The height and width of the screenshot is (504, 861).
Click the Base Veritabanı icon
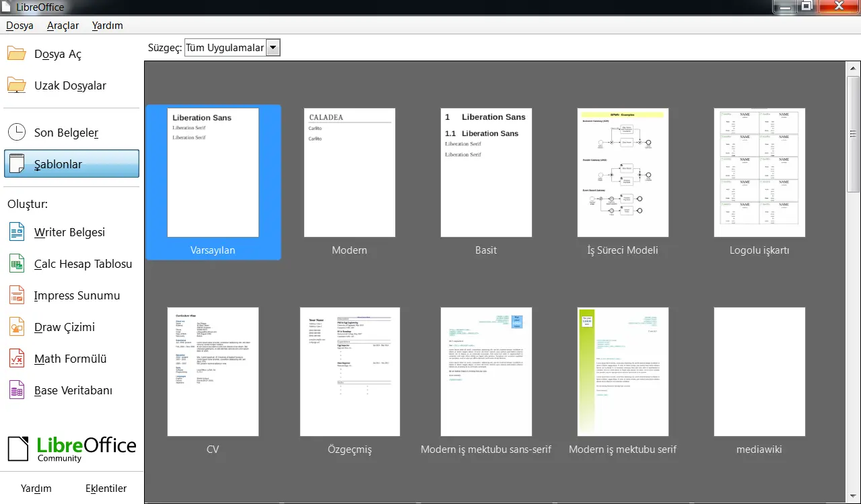16,390
